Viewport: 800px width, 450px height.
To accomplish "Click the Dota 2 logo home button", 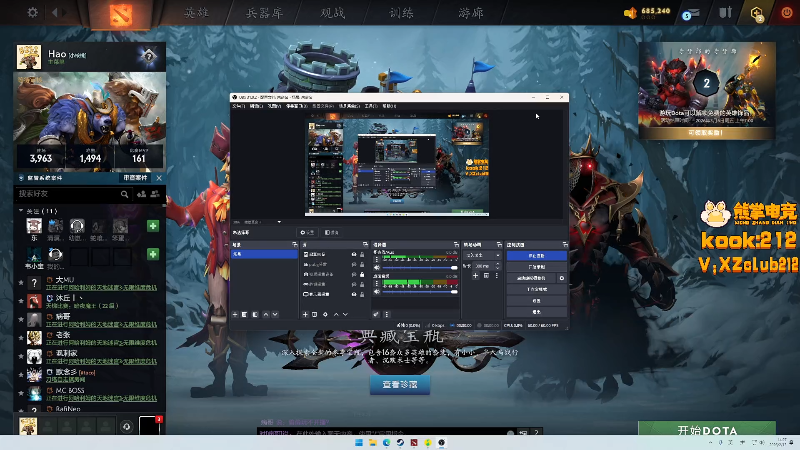I will [121, 14].
